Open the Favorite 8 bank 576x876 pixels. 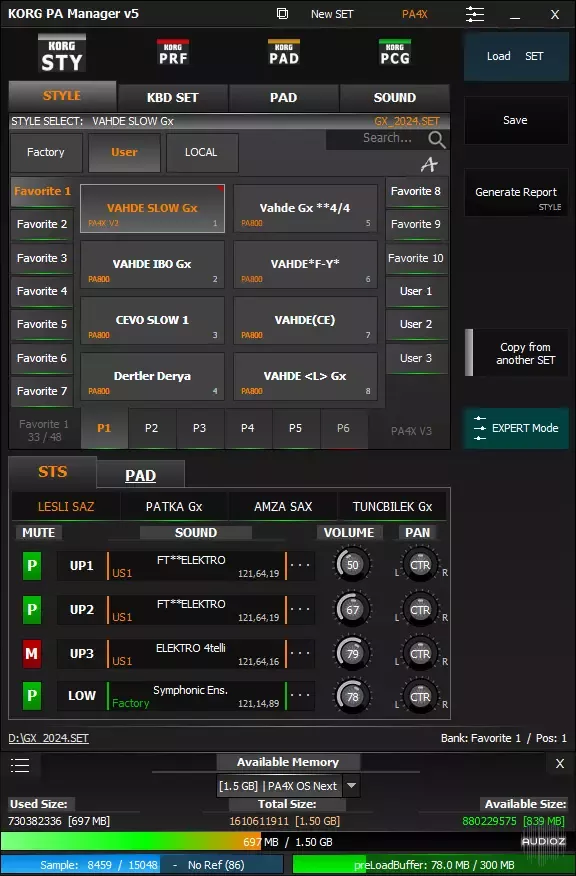tap(416, 191)
